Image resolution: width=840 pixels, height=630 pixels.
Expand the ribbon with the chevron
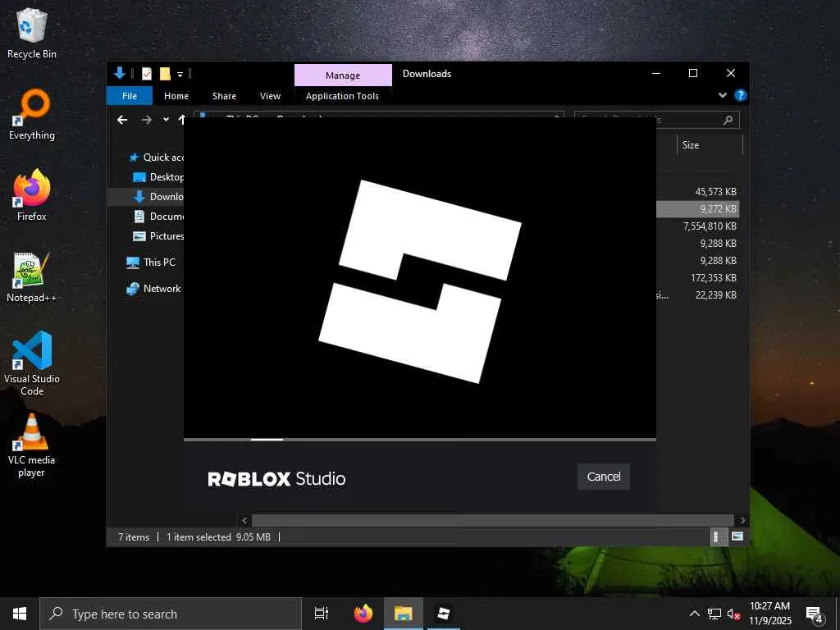(x=722, y=95)
